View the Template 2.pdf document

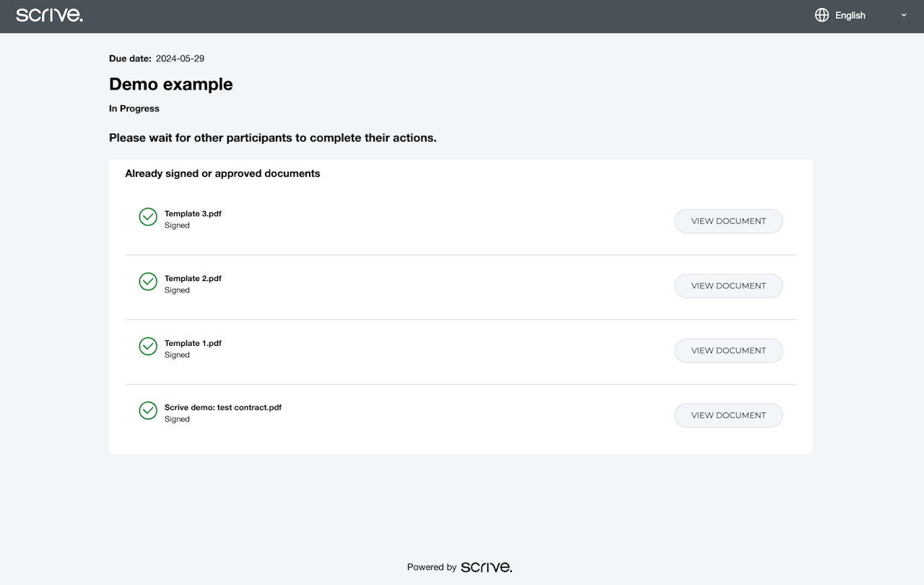[728, 286]
